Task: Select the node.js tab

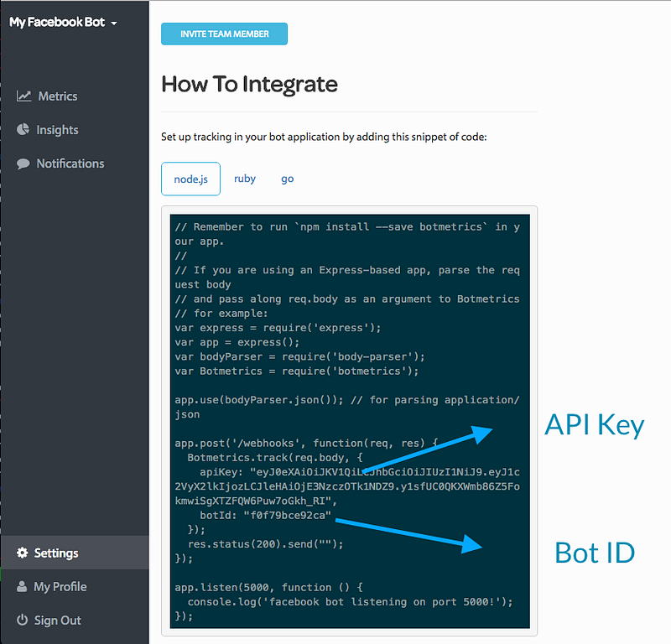Action: (x=191, y=179)
